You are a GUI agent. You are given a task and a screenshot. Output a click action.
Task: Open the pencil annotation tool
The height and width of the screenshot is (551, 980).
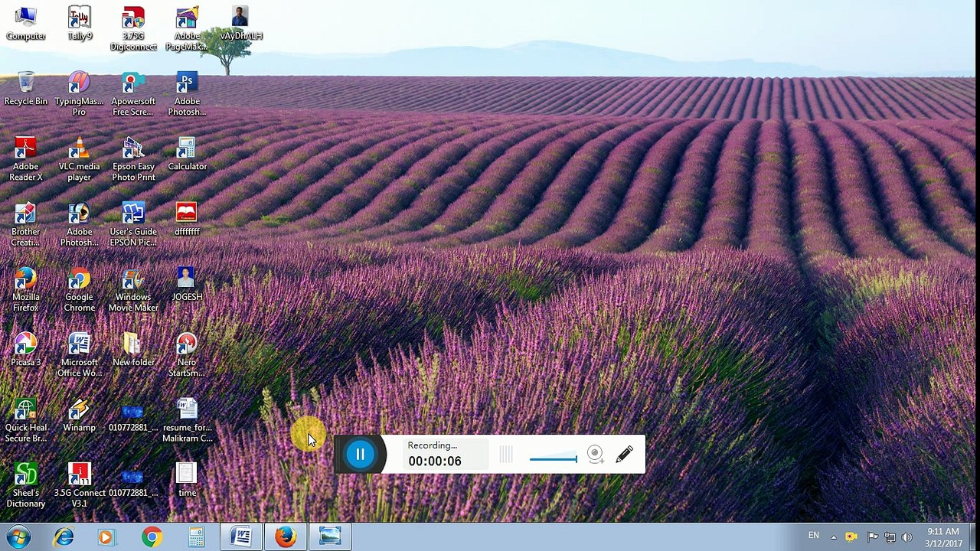click(x=624, y=455)
